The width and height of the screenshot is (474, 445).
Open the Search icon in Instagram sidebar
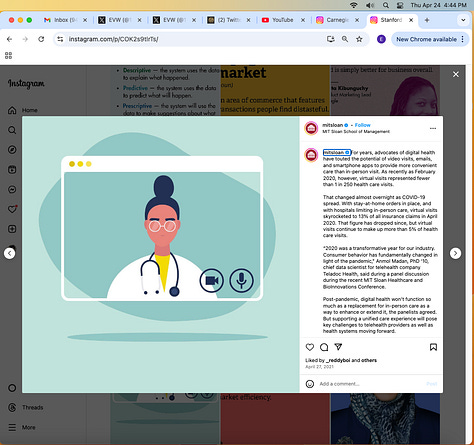(x=12, y=130)
